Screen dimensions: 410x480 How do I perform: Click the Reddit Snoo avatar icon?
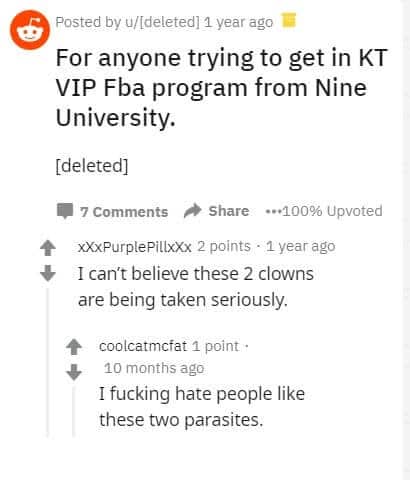[x=30, y=30]
